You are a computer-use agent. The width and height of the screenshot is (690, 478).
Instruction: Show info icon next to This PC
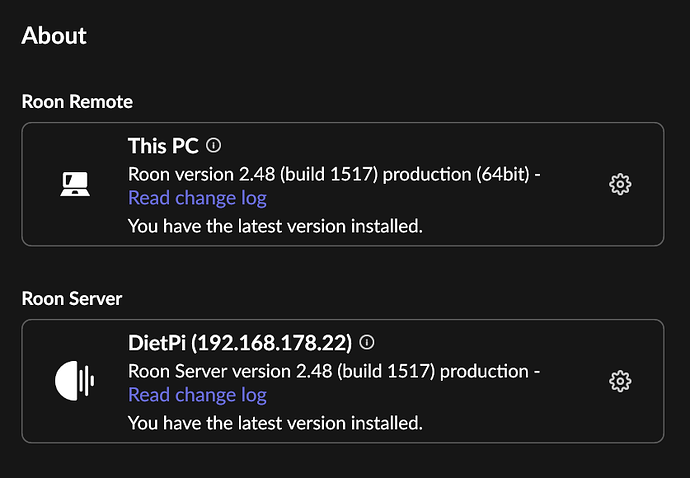(x=214, y=145)
